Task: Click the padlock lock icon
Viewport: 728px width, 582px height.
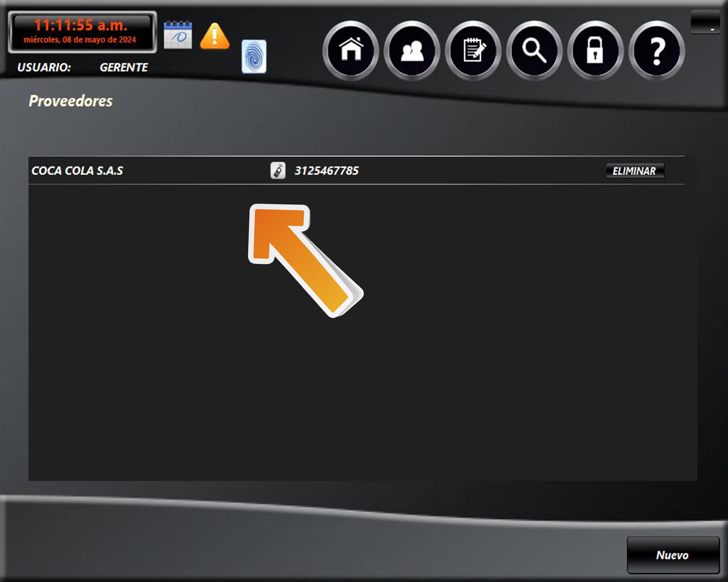Action: coord(595,50)
